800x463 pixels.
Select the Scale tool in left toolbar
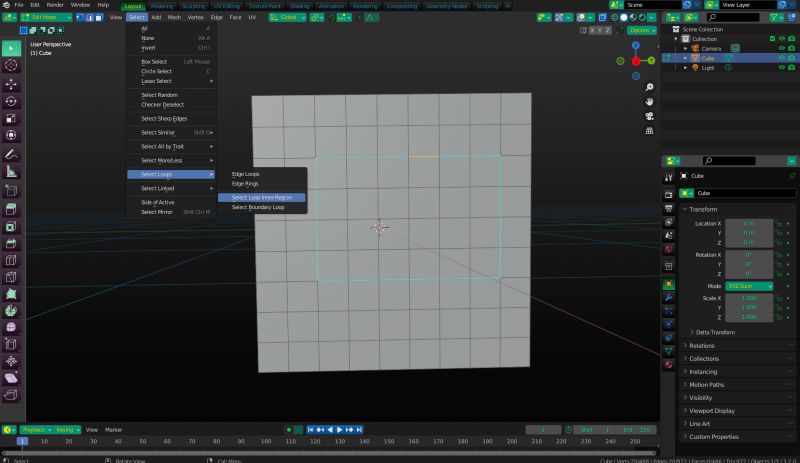point(11,118)
